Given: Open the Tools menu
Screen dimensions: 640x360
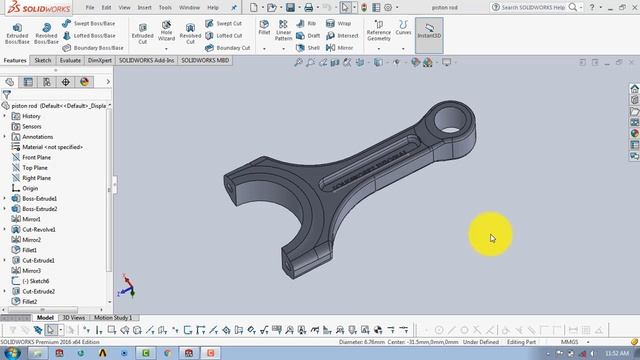Looking at the screenshot, I should (x=165, y=7).
